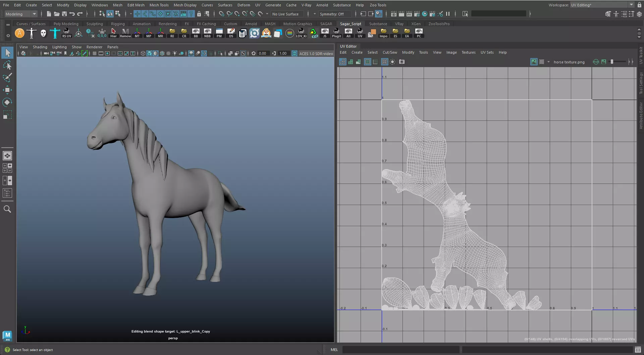Screen dimensions: 644x355
Task: Save the scene with the disk icon
Action: click(64, 14)
